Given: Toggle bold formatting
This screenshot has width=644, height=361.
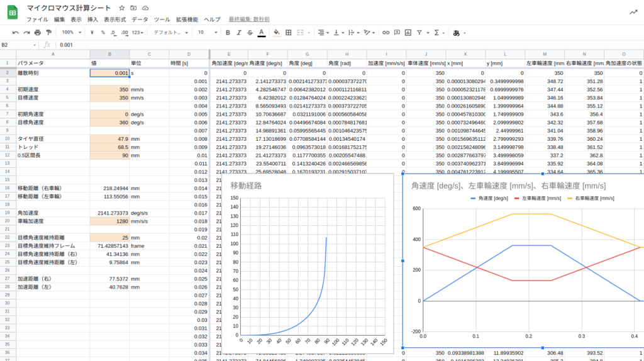Looking at the screenshot, I should point(228,33).
